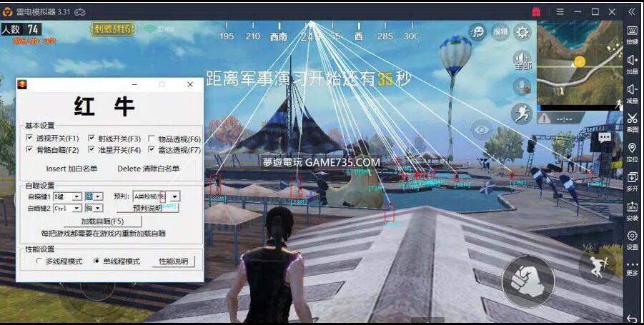
Task: Take a screenshot with 截图 scissors icon
Action: click(632, 122)
